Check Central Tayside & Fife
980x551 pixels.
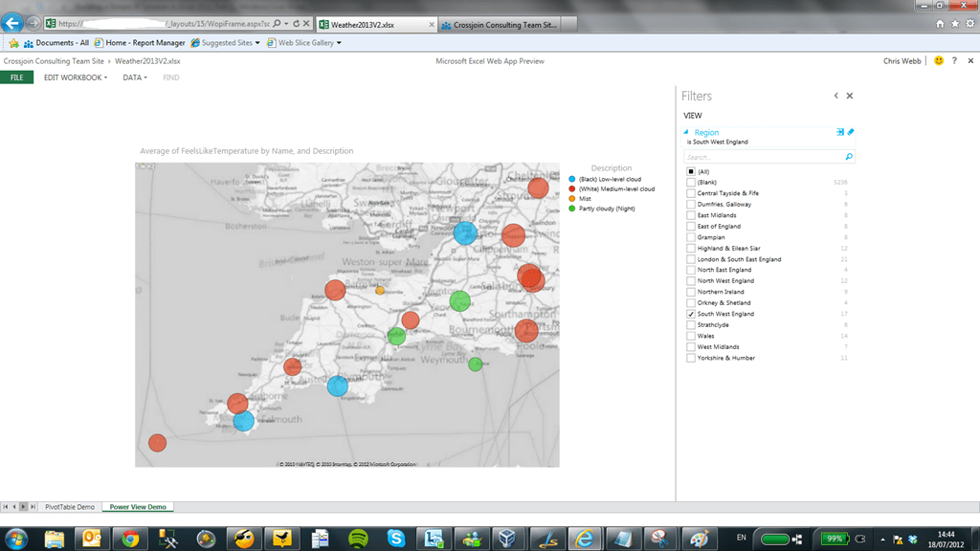pyautogui.click(x=691, y=193)
